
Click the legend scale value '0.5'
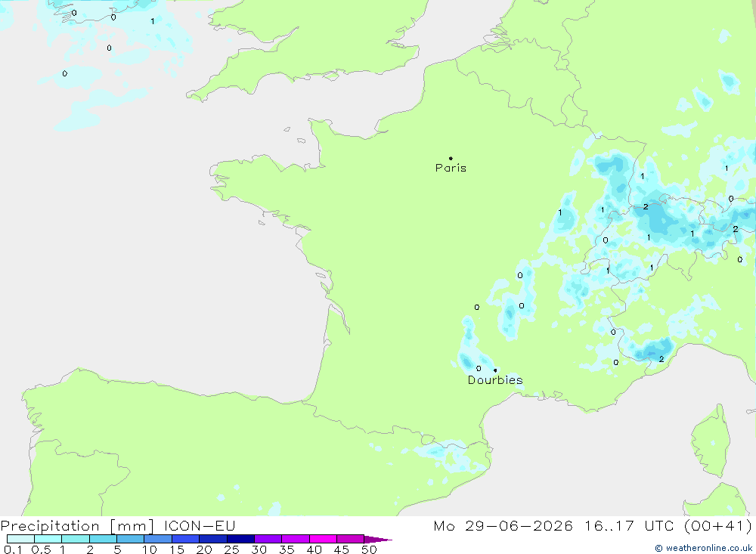coord(42,549)
